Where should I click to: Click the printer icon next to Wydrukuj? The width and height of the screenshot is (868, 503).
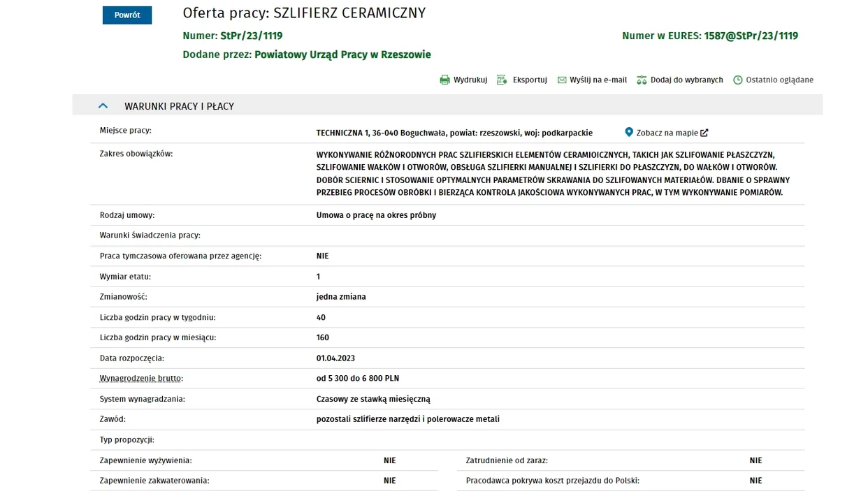click(444, 80)
